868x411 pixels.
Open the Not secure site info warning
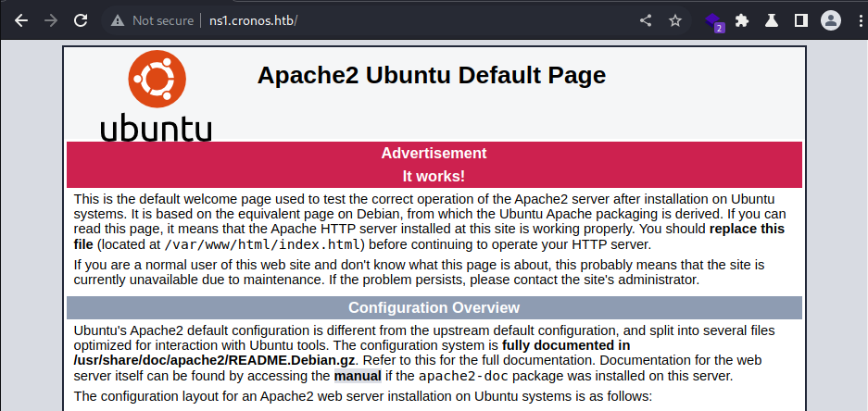click(x=152, y=21)
